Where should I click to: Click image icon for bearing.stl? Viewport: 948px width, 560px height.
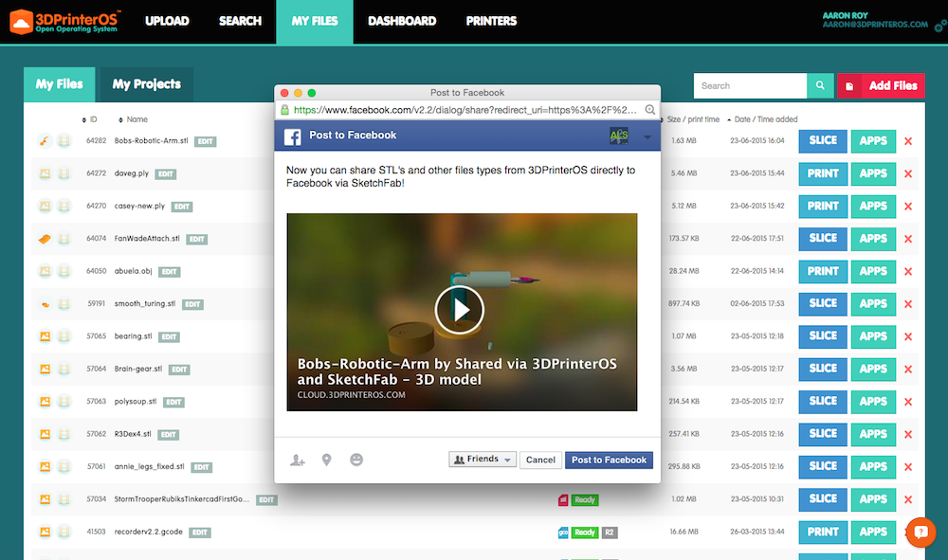tap(45, 336)
